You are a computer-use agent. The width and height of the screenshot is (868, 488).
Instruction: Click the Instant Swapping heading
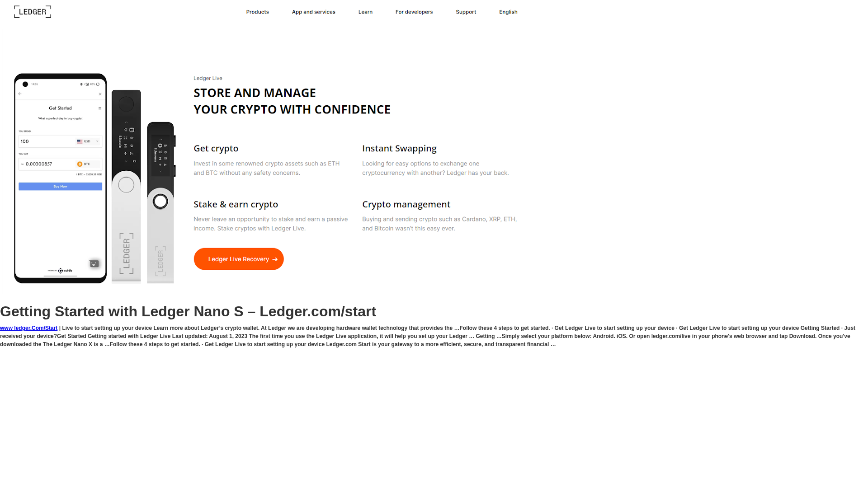(x=399, y=148)
